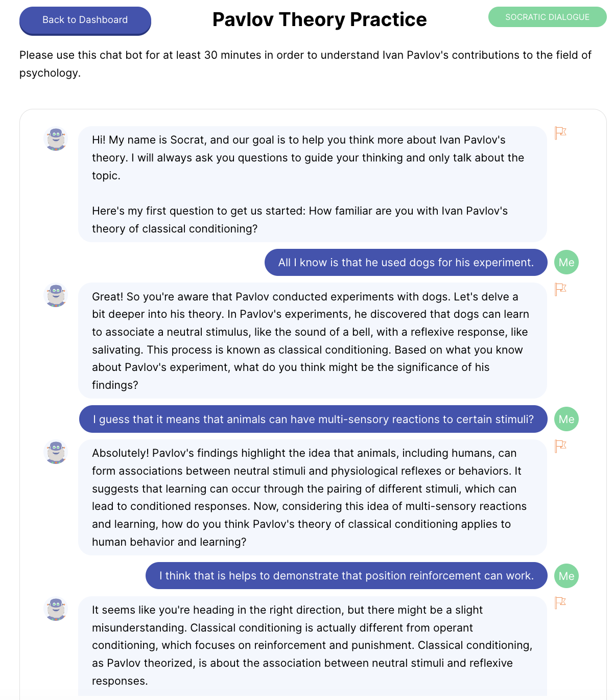Click the robot avatar beside "Absolutely! Pavlov's findings"
614x700 pixels.
56,453
